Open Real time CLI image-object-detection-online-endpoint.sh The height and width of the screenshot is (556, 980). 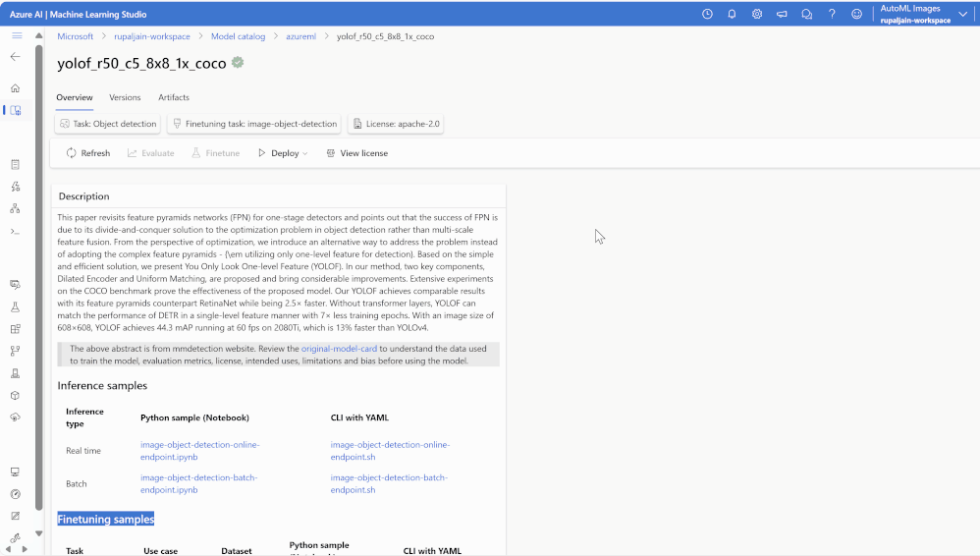pyautogui.click(x=390, y=451)
